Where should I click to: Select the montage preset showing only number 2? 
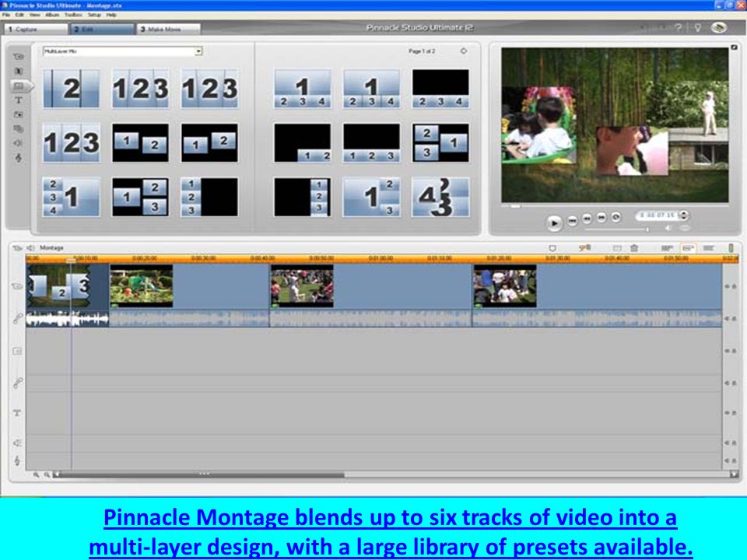coord(72,89)
